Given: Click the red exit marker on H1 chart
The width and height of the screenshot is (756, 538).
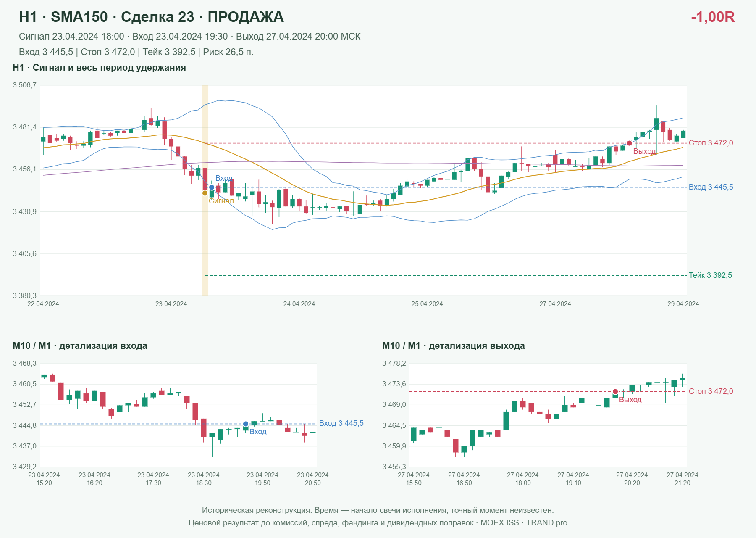Looking at the screenshot, I should pyautogui.click(x=629, y=143).
